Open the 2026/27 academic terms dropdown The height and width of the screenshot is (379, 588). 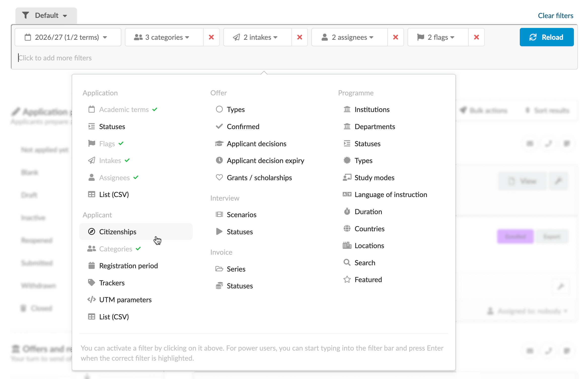click(68, 37)
